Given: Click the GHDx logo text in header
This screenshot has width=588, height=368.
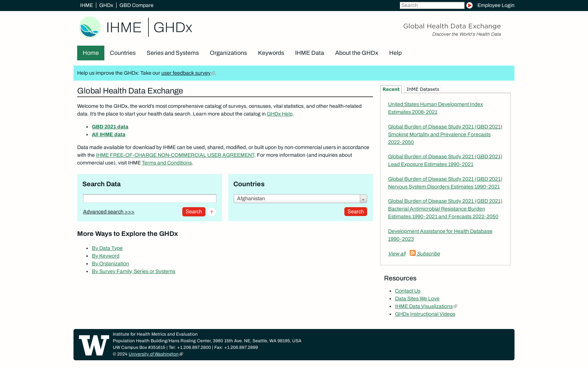Looking at the screenshot, I should coord(173,27).
